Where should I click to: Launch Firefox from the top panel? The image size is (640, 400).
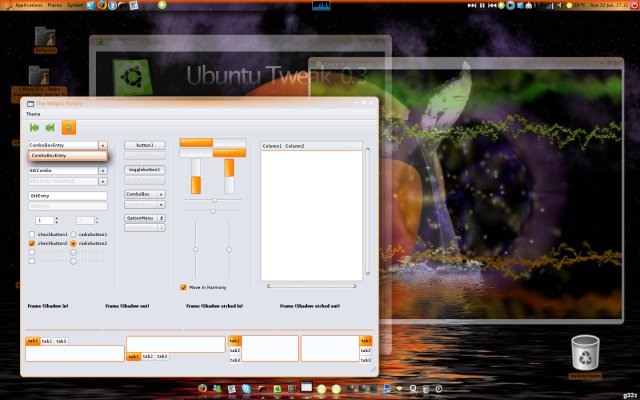point(102,5)
